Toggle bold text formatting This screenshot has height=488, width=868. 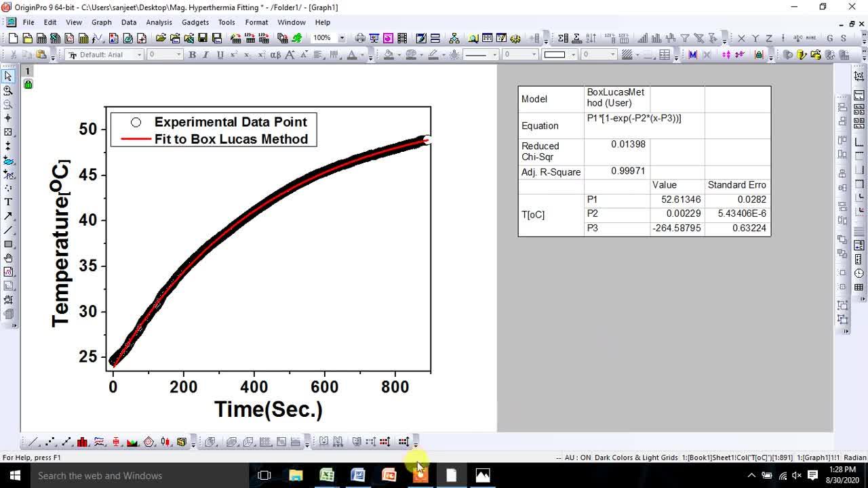192,54
